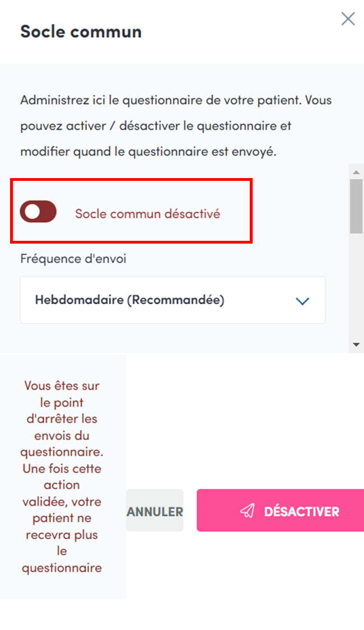Confirm with the pink DÉSACTIVER button
The height and width of the screenshot is (630, 364).
[280, 510]
